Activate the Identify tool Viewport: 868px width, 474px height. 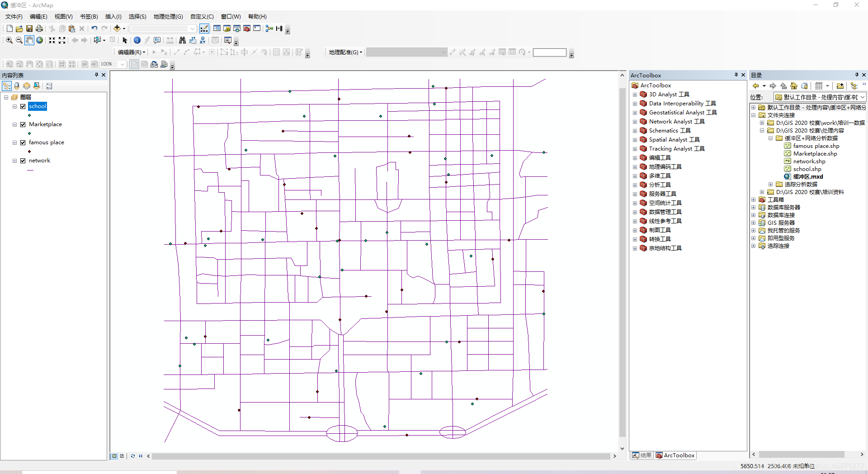[x=137, y=40]
